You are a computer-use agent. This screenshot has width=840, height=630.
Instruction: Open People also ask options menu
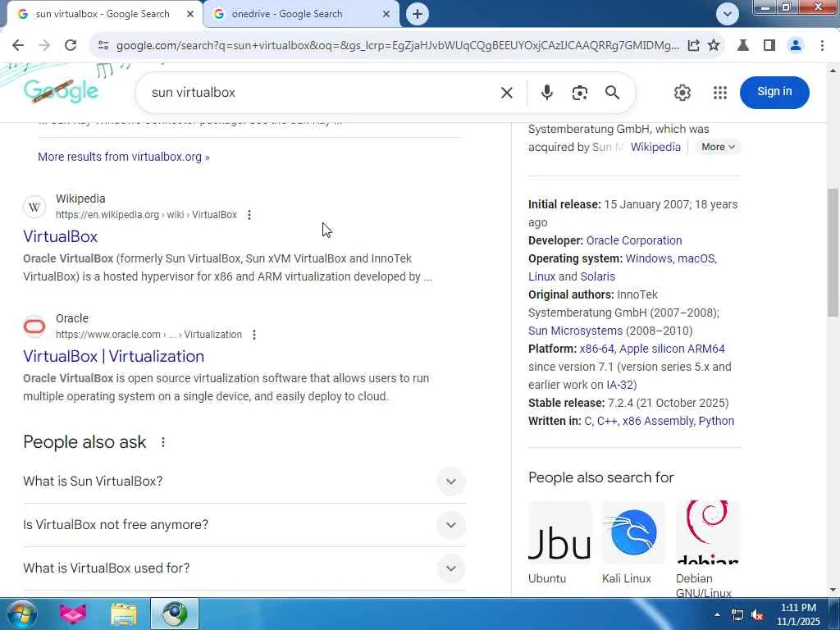[x=163, y=442]
